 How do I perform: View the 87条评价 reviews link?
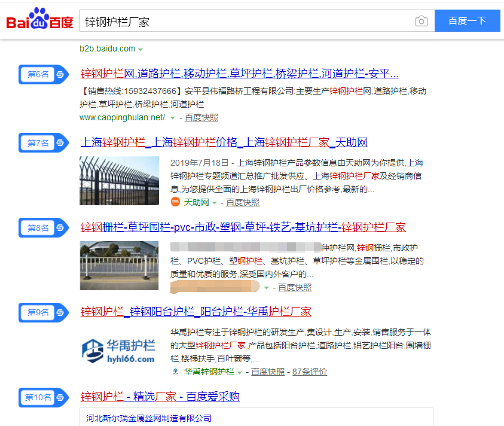(310, 372)
